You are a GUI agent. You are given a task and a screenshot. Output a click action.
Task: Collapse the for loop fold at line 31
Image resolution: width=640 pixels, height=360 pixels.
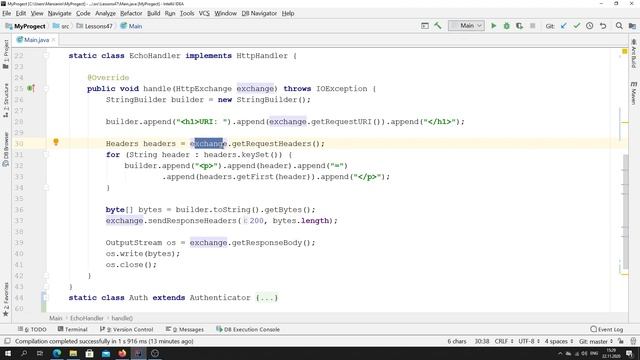(x=46, y=155)
